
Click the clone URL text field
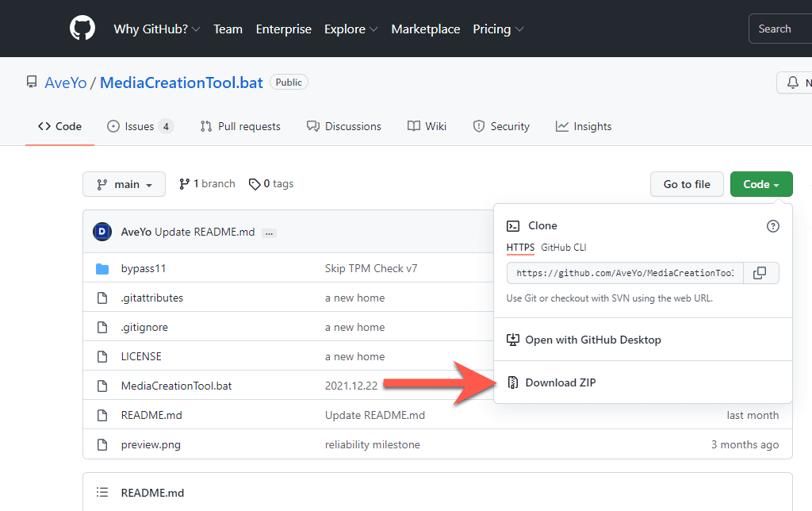[x=625, y=273]
